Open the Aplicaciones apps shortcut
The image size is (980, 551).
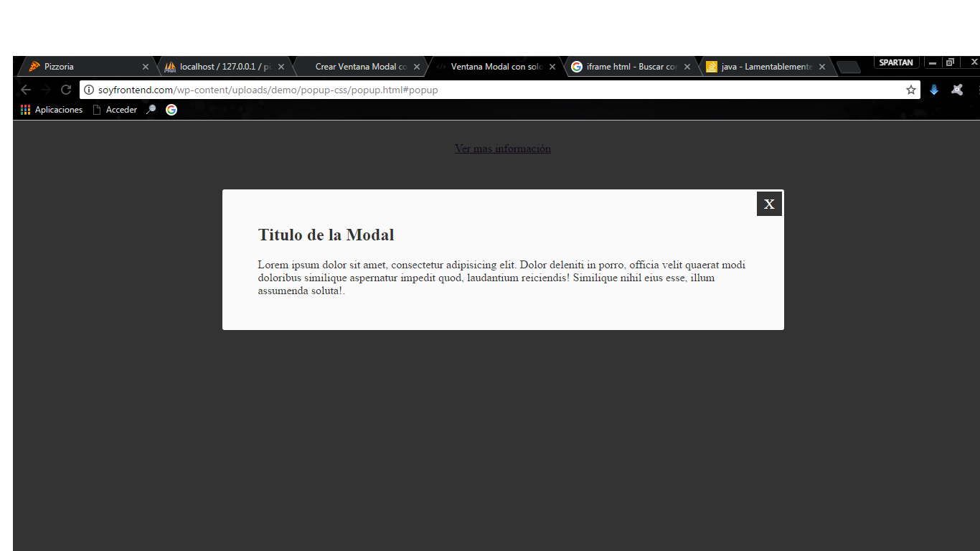pos(52,110)
